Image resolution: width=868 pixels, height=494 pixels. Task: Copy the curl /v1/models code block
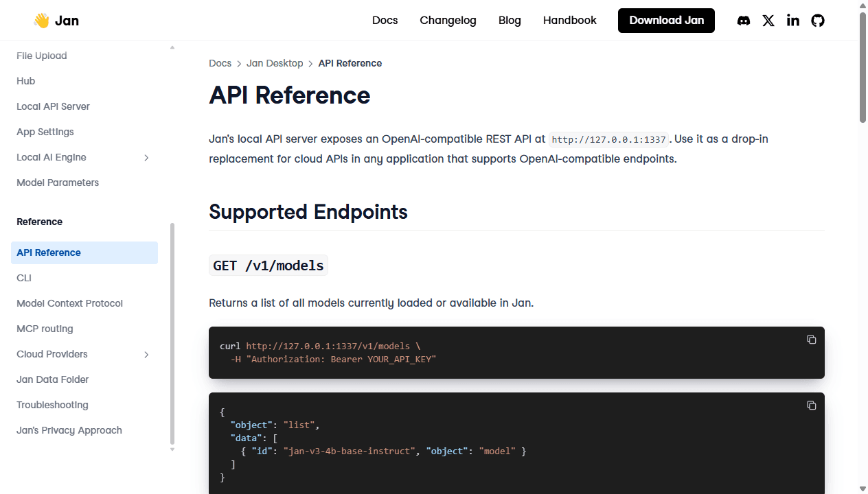tap(811, 340)
